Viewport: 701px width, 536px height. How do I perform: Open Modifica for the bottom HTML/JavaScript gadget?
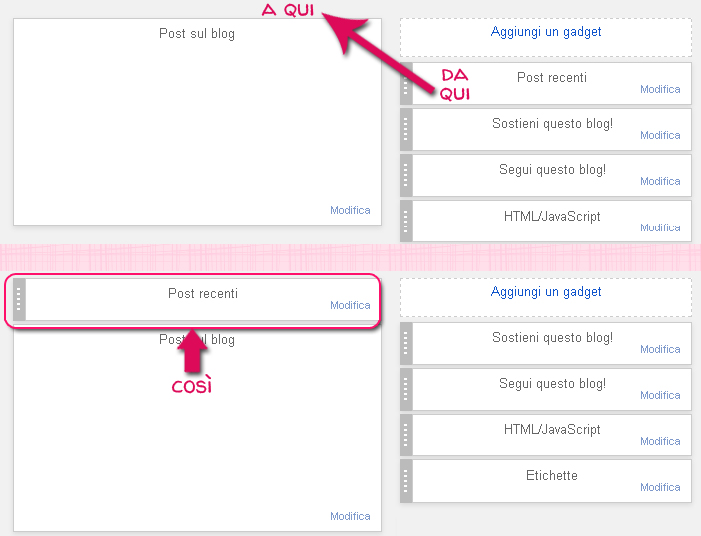pyautogui.click(x=660, y=441)
